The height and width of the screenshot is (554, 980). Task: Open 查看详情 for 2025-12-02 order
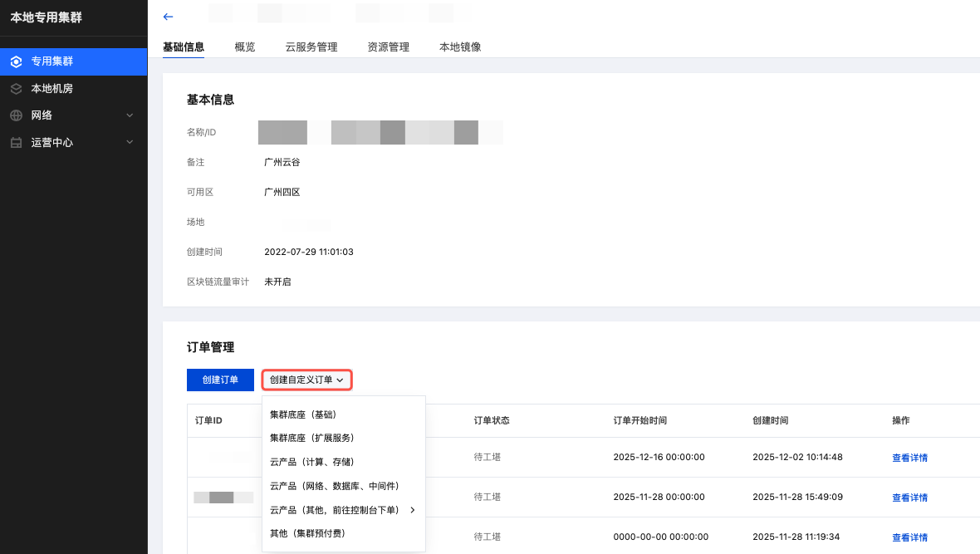909,458
